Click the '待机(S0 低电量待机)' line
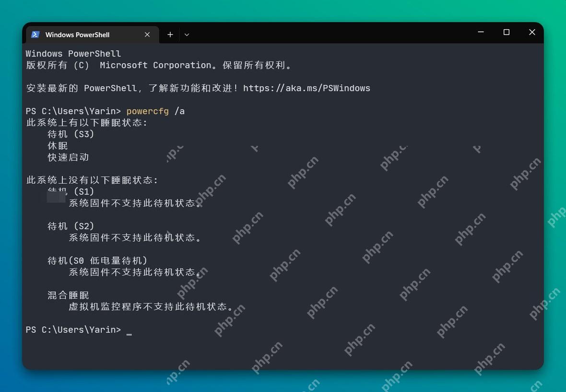This screenshot has width=566, height=392. point(97,261)
